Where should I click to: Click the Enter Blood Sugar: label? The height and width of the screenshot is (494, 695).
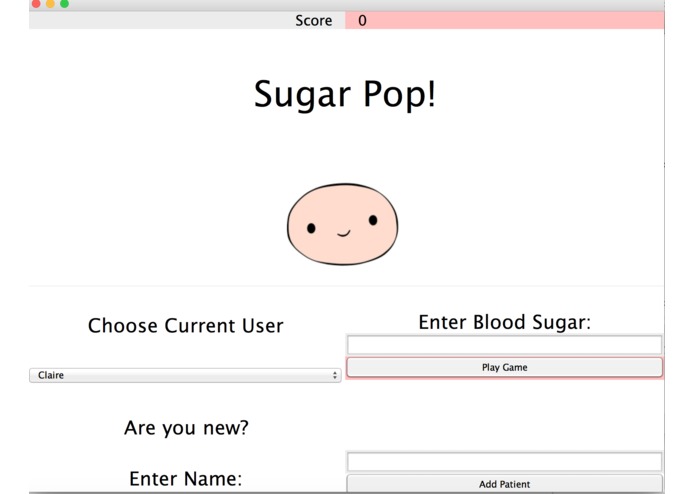tap(504, 322)
